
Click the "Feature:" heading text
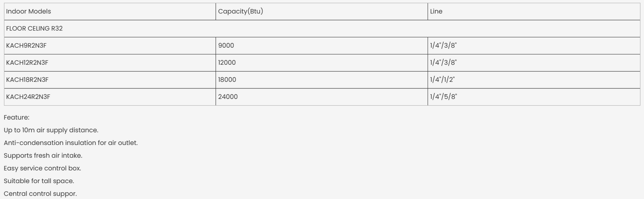point(16,118)
